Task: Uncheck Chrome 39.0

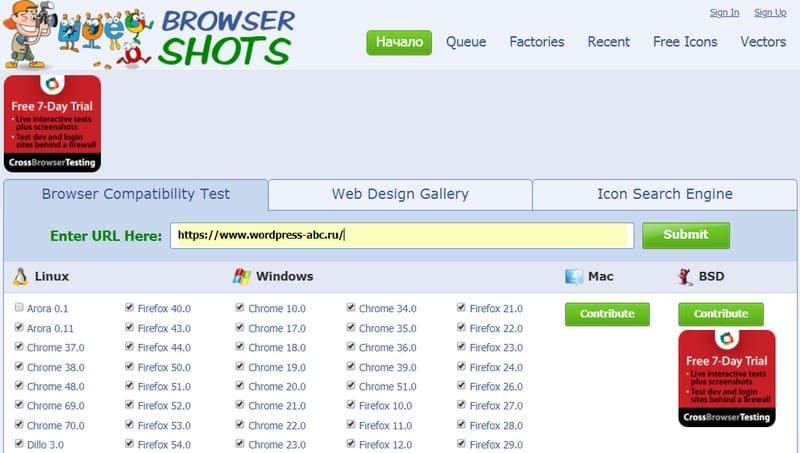Action: [x=351, y=366]
